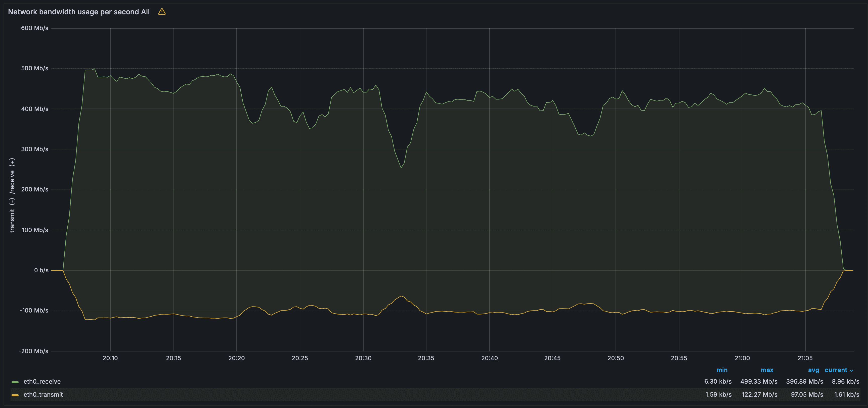The image size is (868, 408).
Task: Open the Network bandwidth usage panel title
Action: (78, 12)
